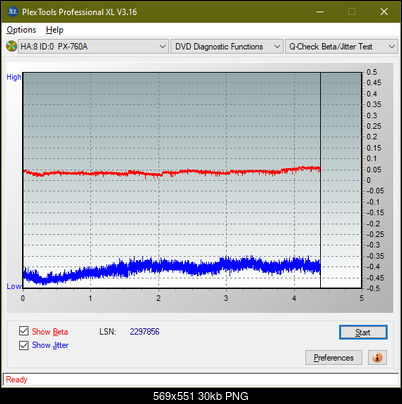Close the PlexTools window

pyautogui.click(x=384, y=12)
